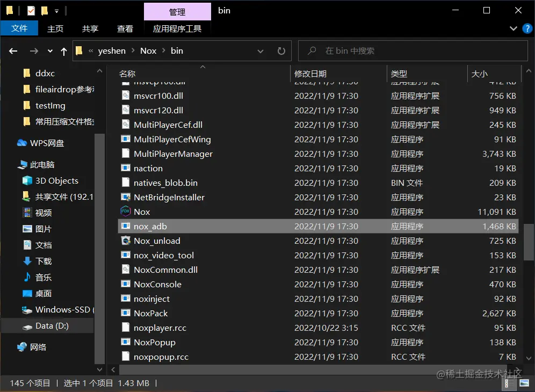This screenshot has width=535, height=392.
Task: Click the properties checkmark quick access icon
Action: pyautogui.click(x=31, y=11)
